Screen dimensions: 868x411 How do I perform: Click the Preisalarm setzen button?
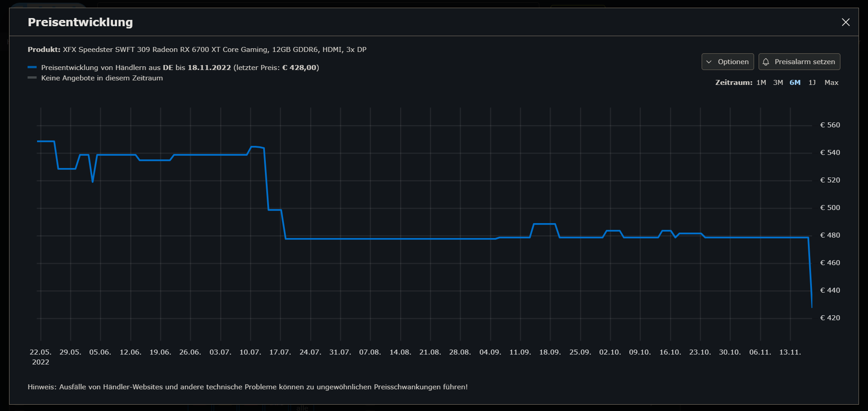click(x=799, y=62)
